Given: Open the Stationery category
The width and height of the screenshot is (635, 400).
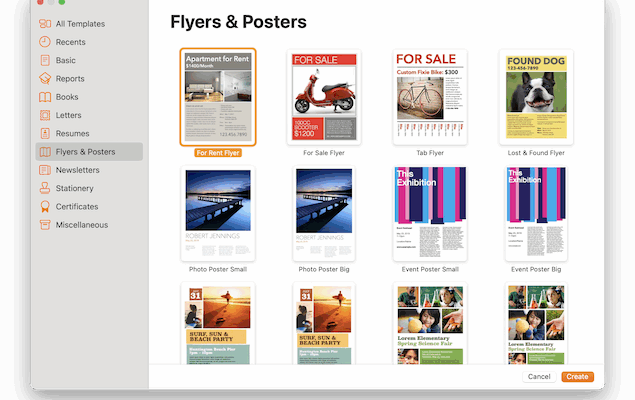Looking at the screenshot, I should tap(74, 188).
